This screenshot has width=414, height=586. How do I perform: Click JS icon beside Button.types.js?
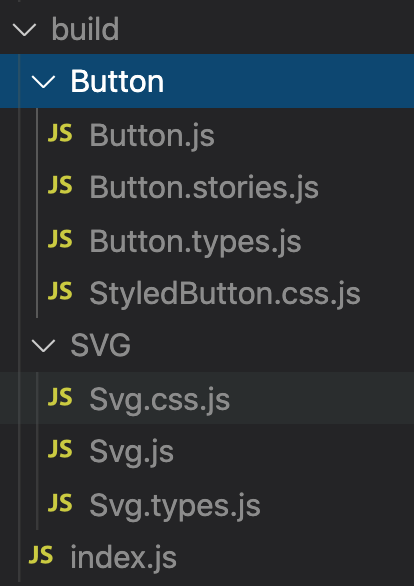coord(60,240)
